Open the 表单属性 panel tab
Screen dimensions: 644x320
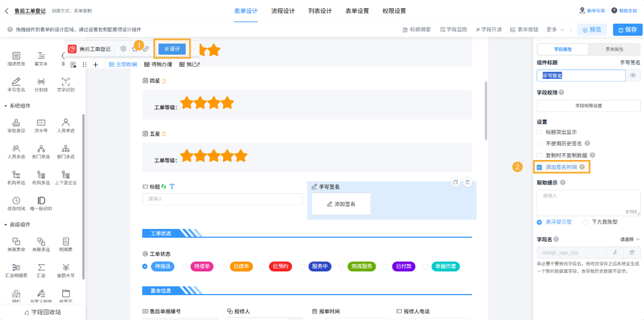click(x=614, y=49)
